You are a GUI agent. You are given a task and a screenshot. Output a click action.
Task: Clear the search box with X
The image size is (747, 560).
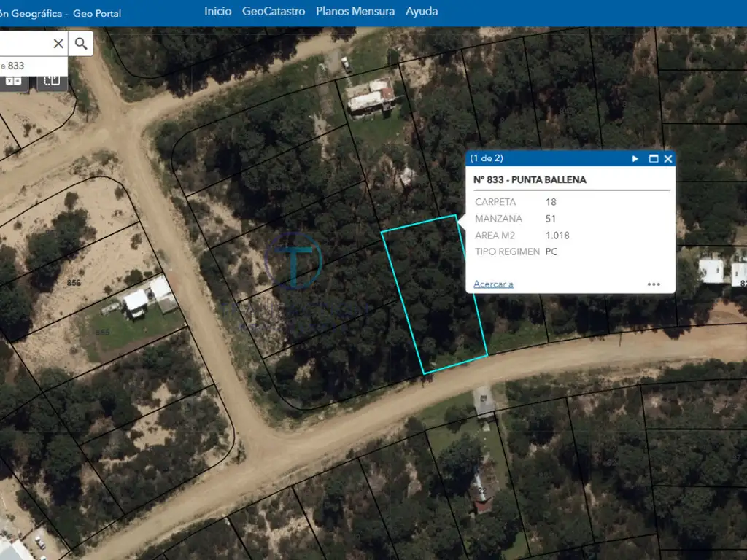tap(58, 44)
